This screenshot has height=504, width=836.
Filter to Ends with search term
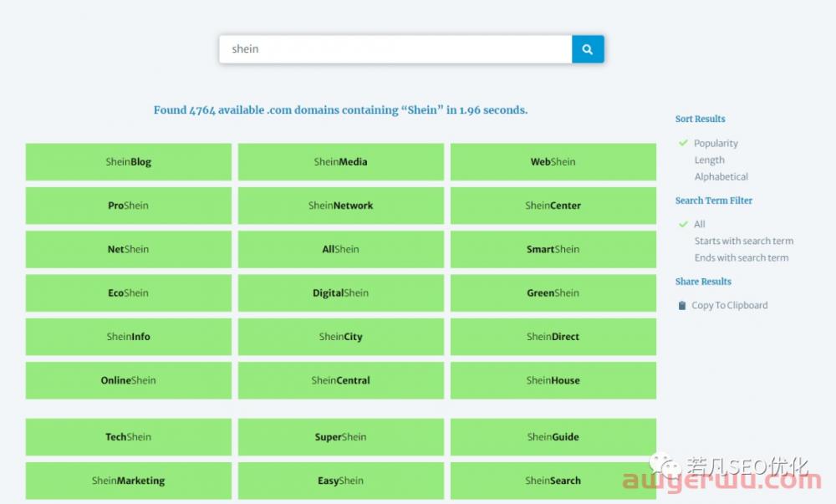[741, 257]
